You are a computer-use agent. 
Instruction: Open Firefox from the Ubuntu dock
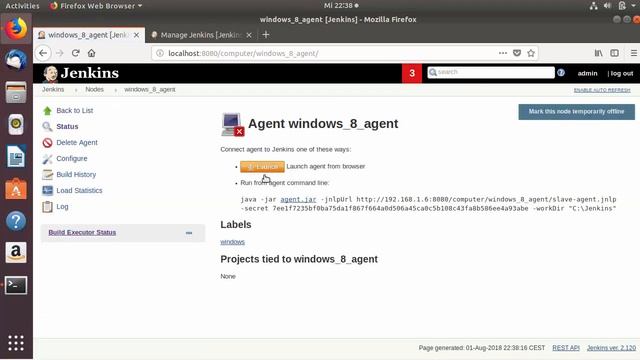pos(16,29)
